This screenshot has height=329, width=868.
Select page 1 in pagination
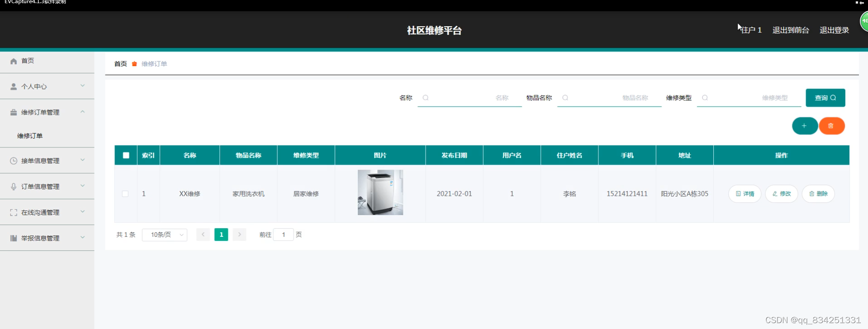[x=221, y=235]
